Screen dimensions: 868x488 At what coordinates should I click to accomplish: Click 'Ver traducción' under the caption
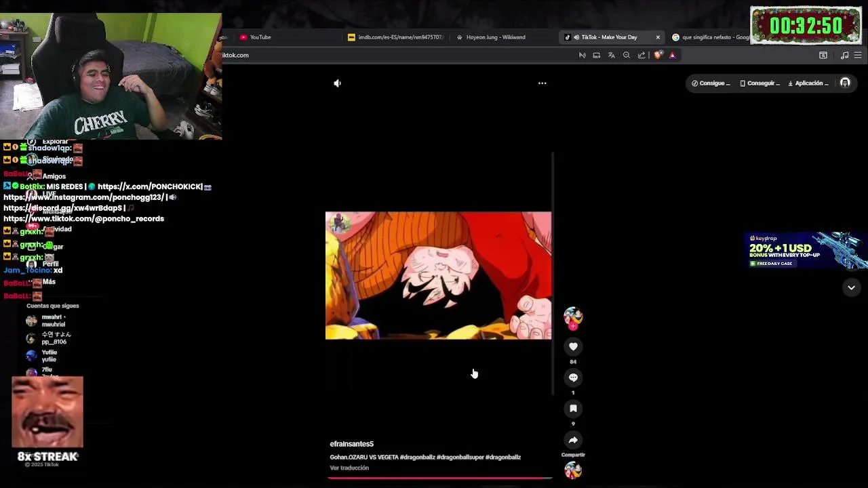(x=349, y=468)
